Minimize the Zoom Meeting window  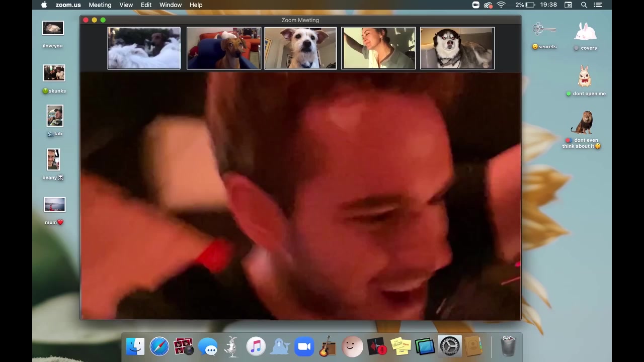95,20
